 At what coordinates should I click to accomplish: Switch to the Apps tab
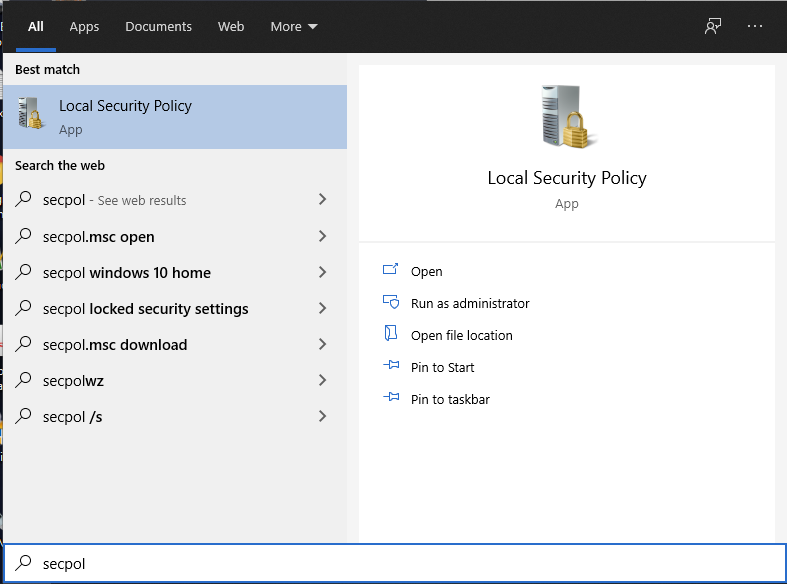pos(84,27)
